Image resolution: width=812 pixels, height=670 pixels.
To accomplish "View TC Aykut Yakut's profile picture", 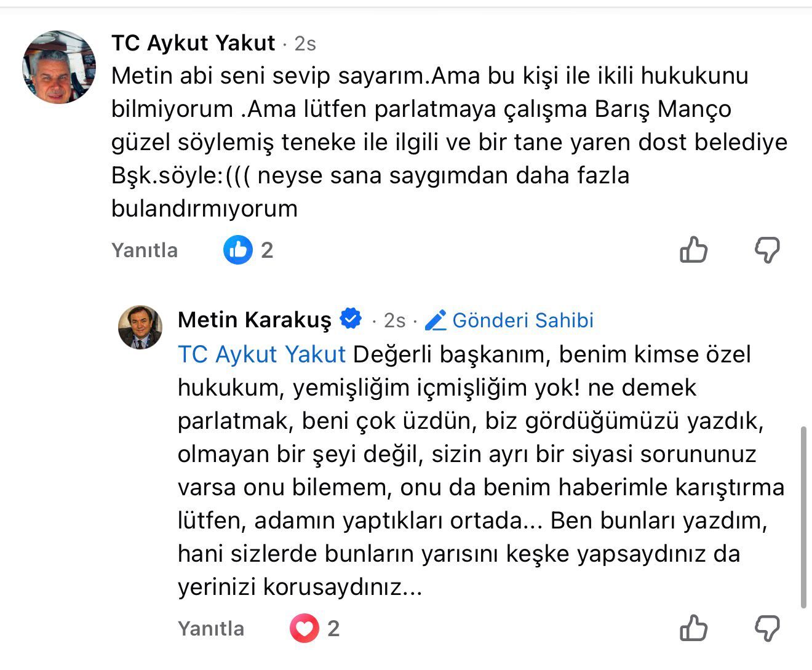I will (x=59, y=67).
